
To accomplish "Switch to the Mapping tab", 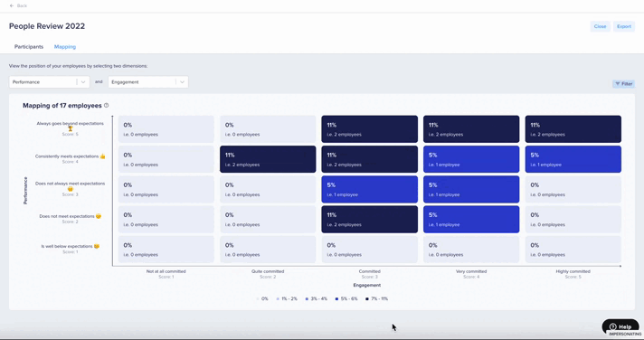I will [x=65, y=47].
